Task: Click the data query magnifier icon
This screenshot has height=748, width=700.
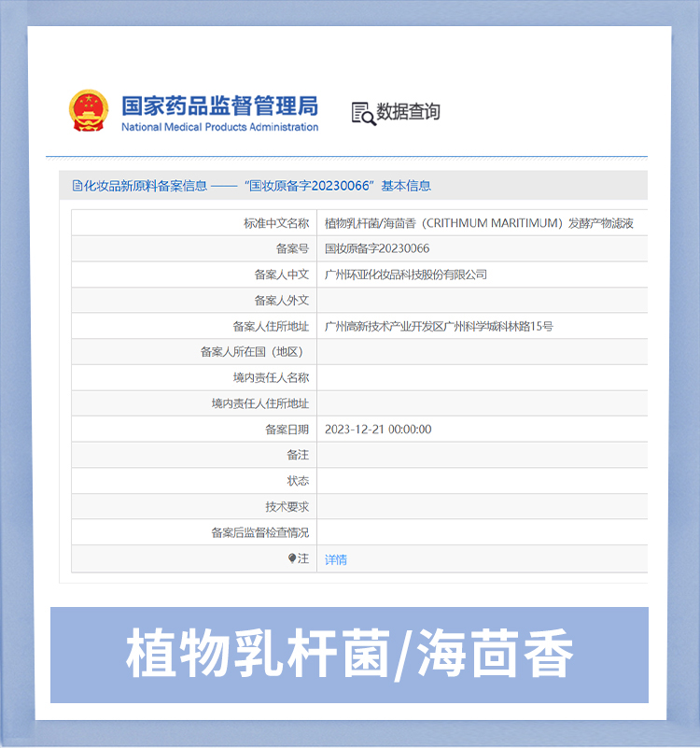Action: 363,113
